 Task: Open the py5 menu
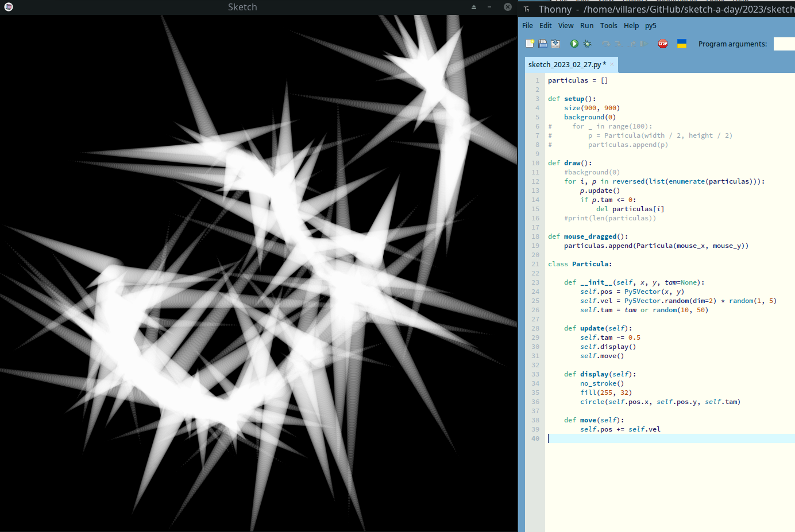coord(650,26)
